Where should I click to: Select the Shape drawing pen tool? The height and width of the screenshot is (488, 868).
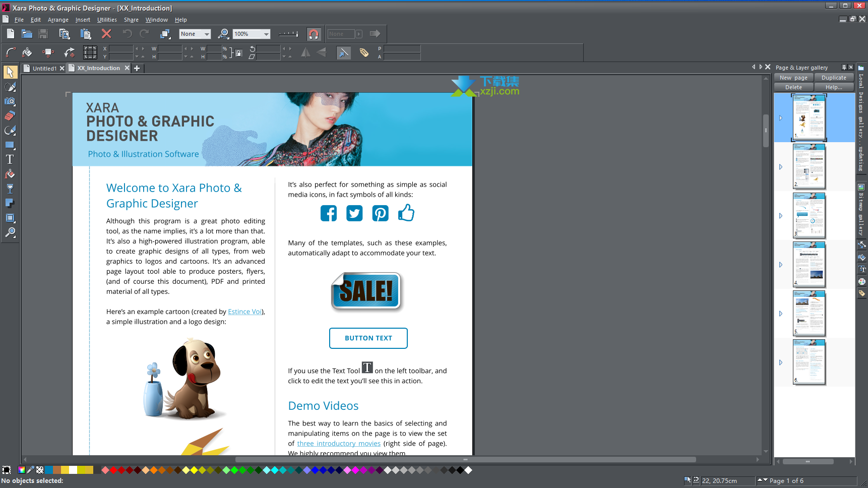(x=10, y=130)
